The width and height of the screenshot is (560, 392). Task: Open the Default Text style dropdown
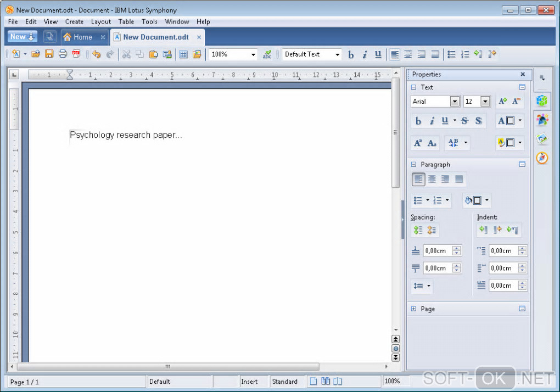[x=337, y=54]
